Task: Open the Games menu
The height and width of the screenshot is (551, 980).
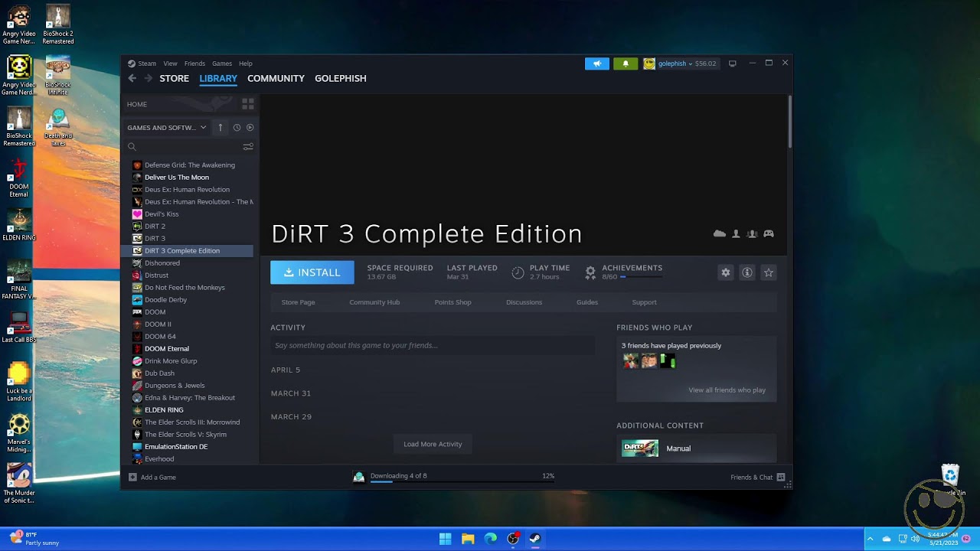Action: 222,64
